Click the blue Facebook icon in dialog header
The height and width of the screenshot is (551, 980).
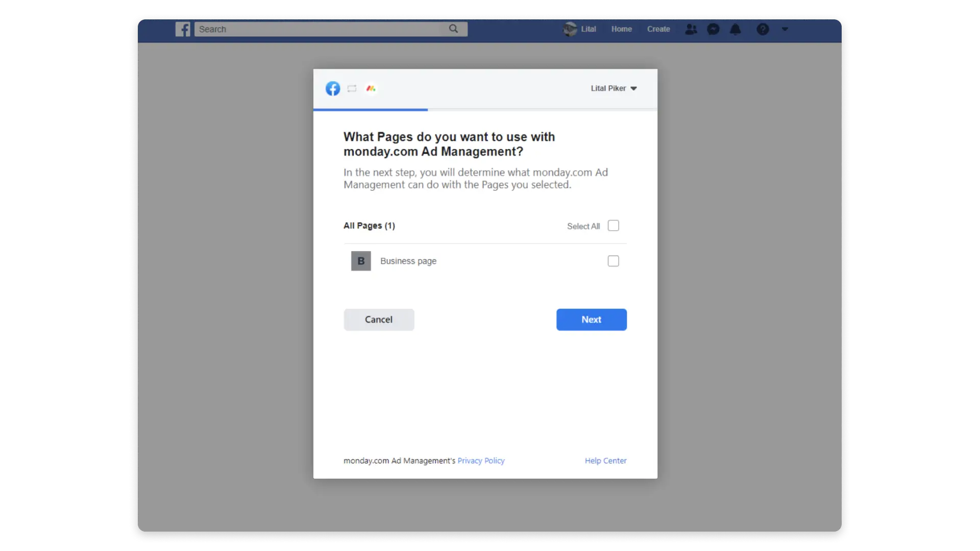click(333, 88)
